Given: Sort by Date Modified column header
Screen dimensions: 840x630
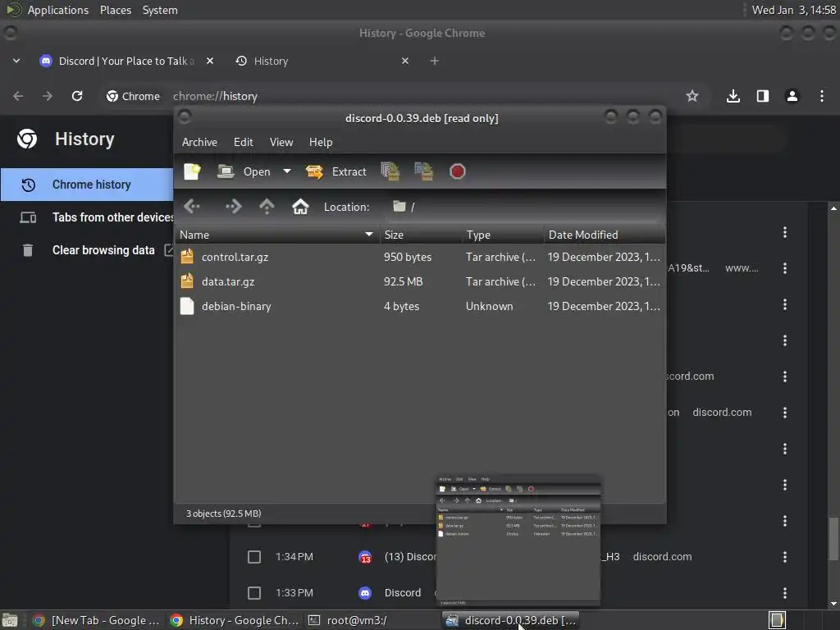Looking at the screenshot, I should (x=605, y=235).
